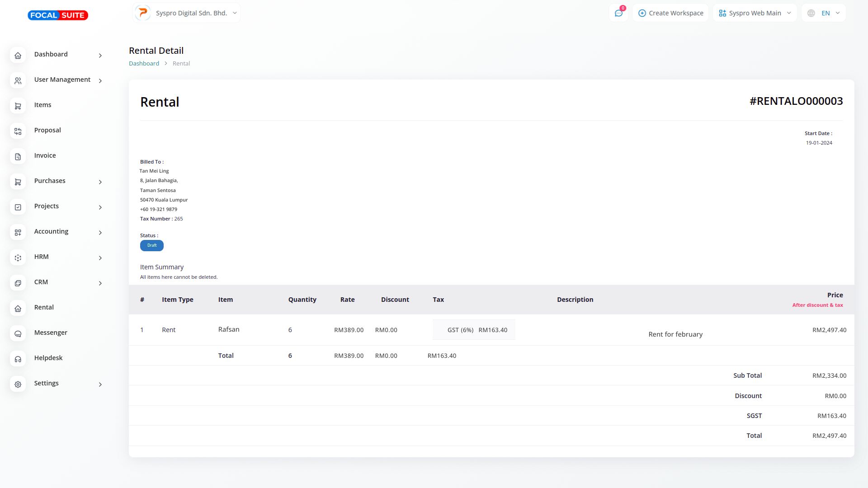Click the Create Workspace button

pos(670,13)
